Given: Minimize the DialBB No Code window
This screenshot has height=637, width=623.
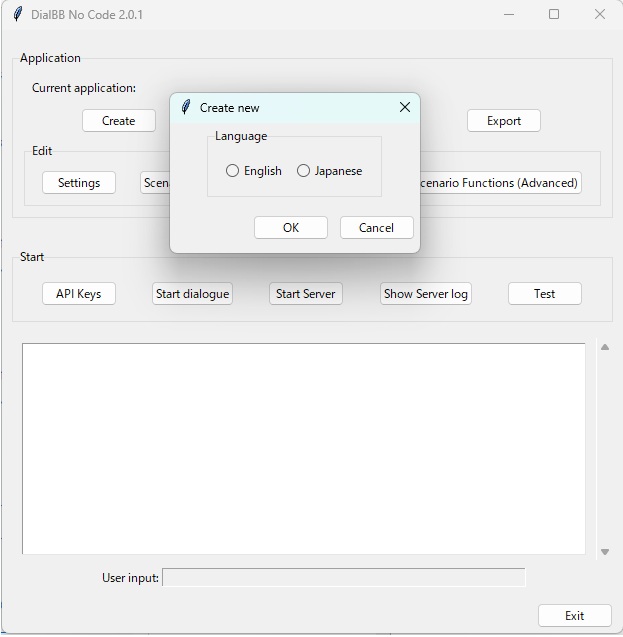Looking at the screenshot, I should (x=509, y=14).
